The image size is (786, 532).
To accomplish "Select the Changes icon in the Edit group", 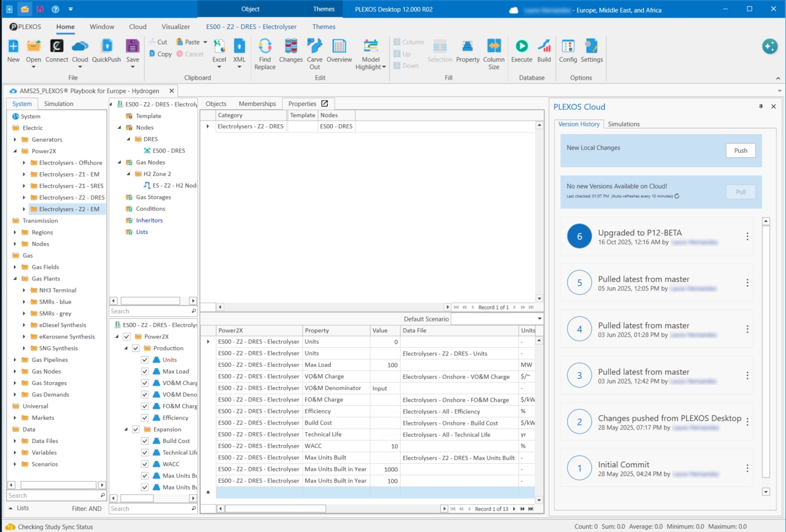I will (x=290, y=50).
